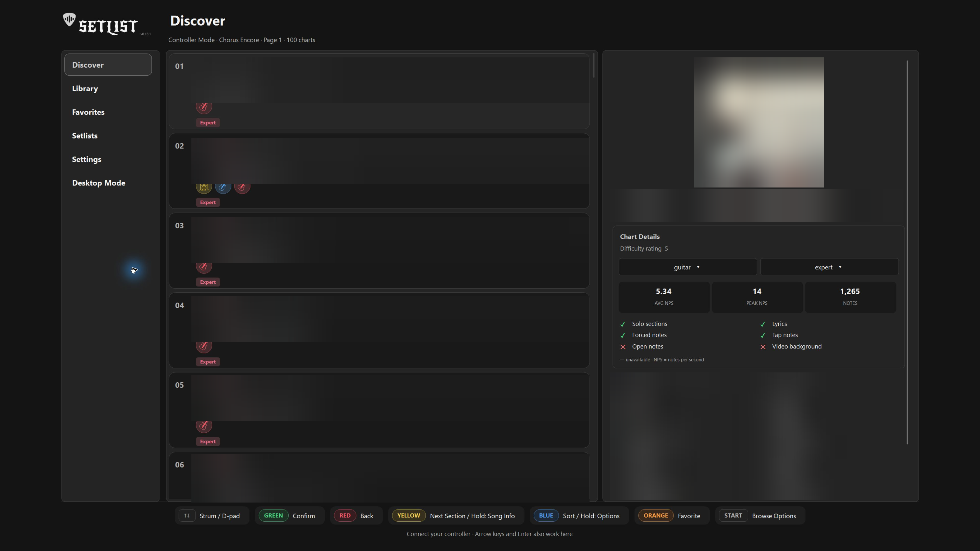
Task: Click the Strum / D-pad arrows icon
Action: [187, 516]
